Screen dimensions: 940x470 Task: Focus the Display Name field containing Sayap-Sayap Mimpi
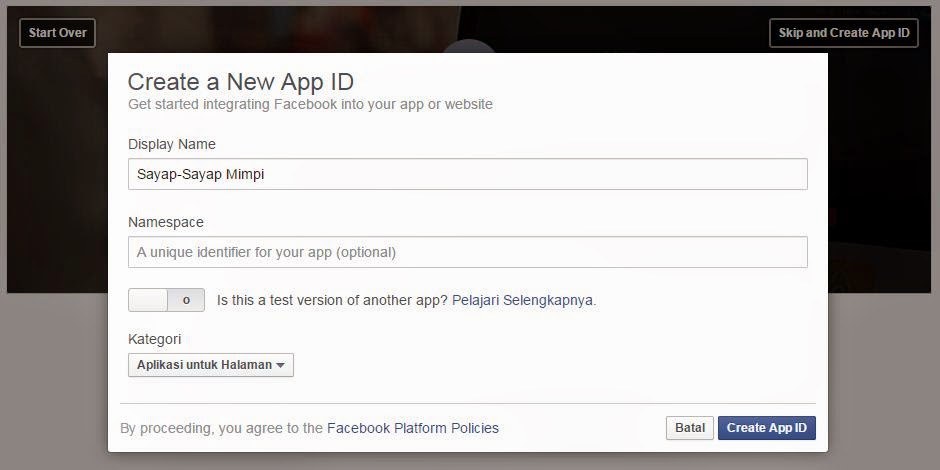467,174
